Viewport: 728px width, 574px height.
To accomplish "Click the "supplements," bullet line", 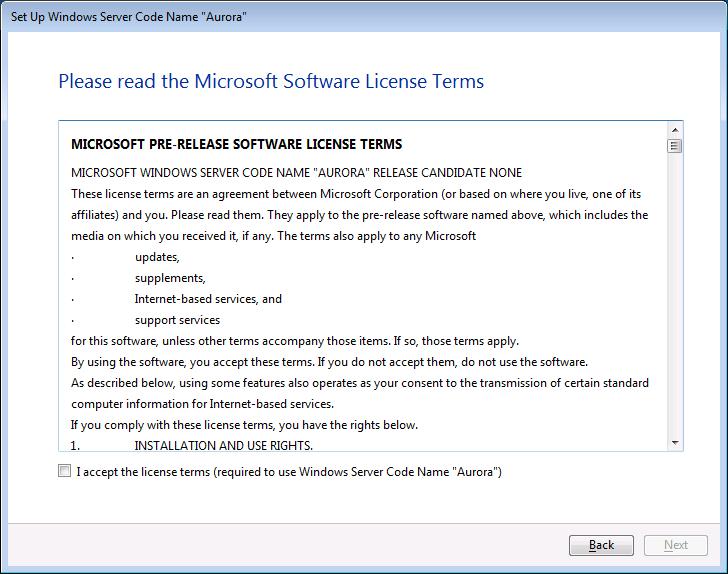I will [170, 278].
